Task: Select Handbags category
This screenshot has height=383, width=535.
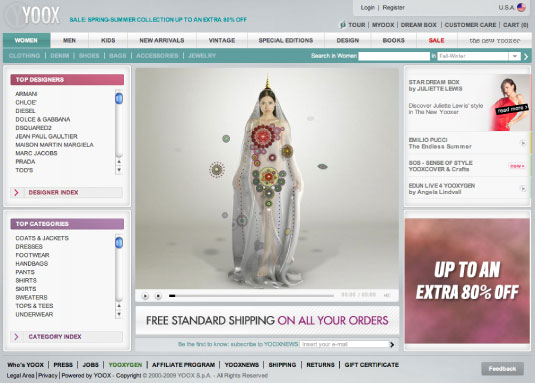Action: coord(32,264)
